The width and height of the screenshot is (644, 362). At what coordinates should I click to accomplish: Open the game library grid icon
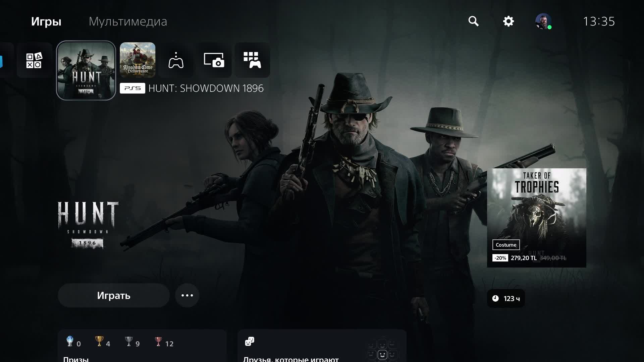[x=252, y=60]
